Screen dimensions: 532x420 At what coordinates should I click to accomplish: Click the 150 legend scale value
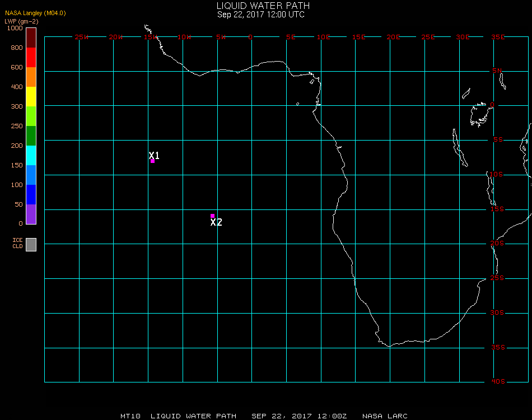(x=17, y=165)
